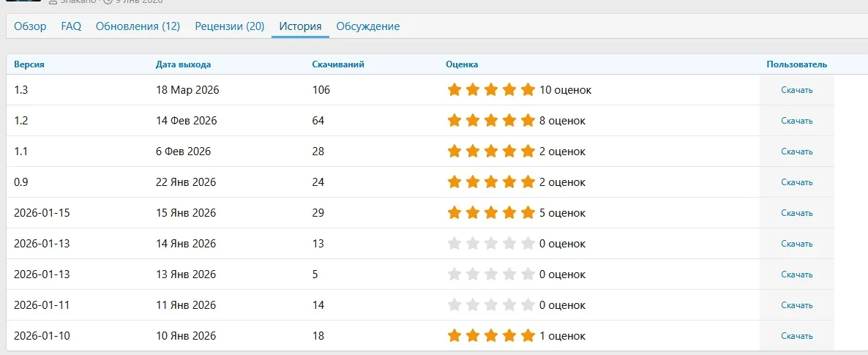The width and height of the screenshot is (868, 355).
Task: Click the star rating for version 2026-01-10
Action: 491,336
